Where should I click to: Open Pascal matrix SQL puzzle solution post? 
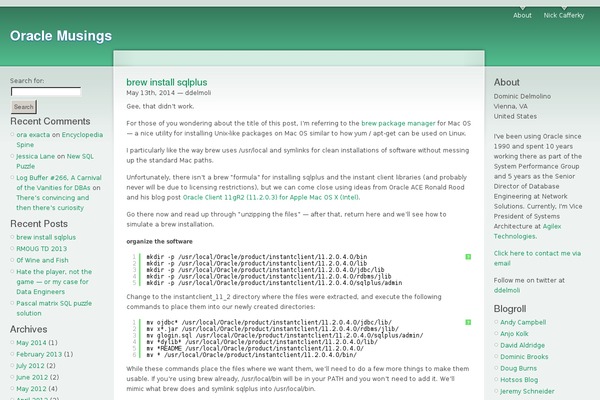pos(54,308)
